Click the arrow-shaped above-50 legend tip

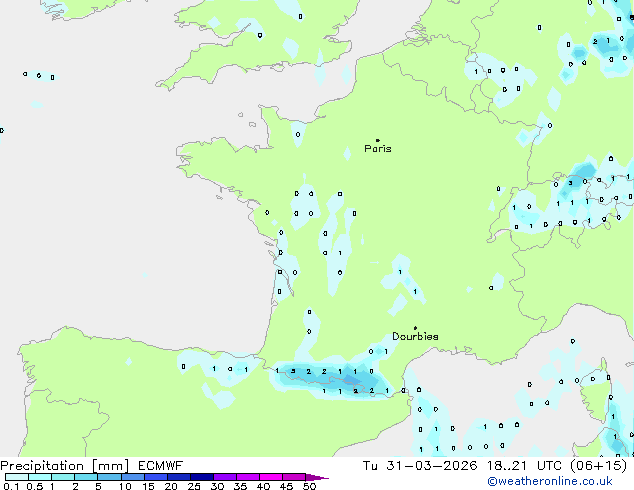tap(317, 477)
